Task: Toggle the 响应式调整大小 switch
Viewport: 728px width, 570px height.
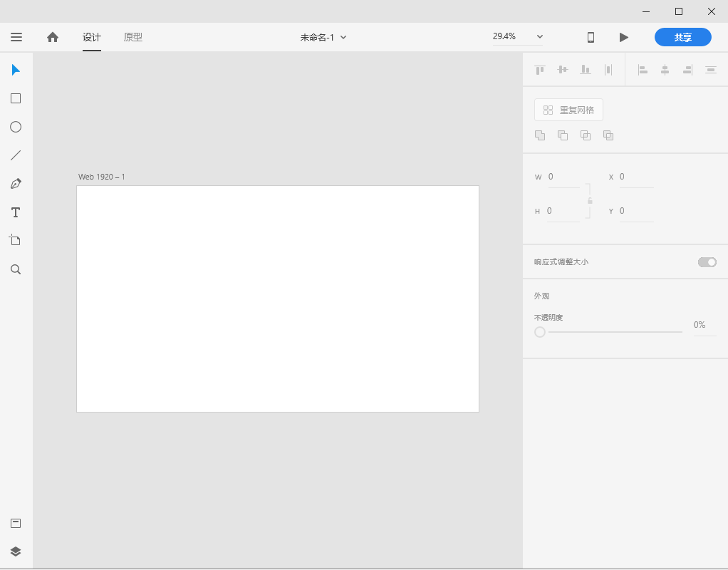Action: [x=707, y=262]
